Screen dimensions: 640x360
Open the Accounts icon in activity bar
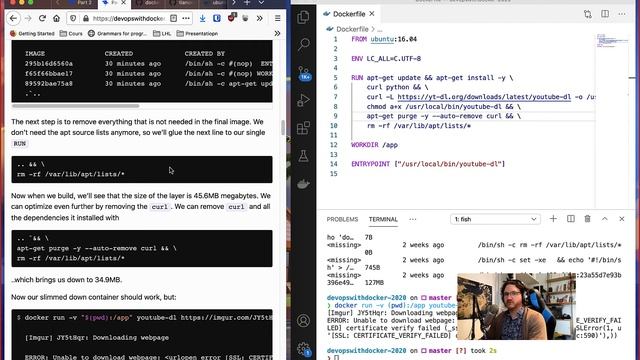pyautogui.click(x=303, y=321)
